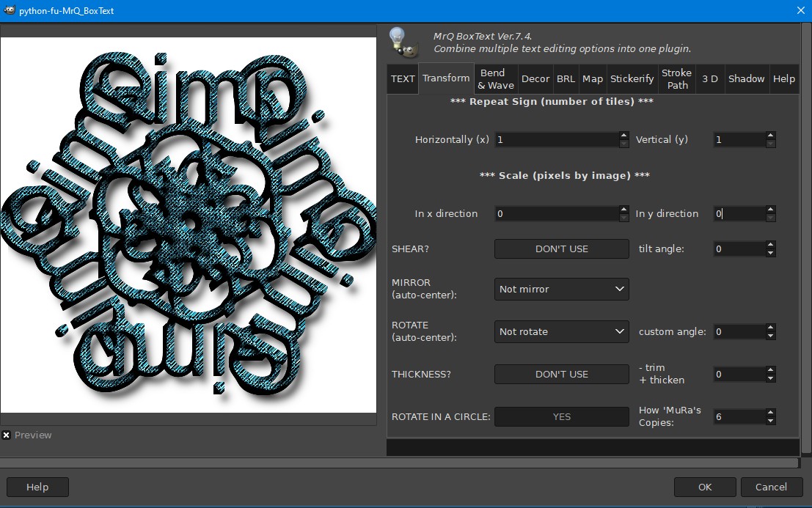812x508 pixels.
Task: Open the Help tab in the tab row
Action: click(783, 78)
